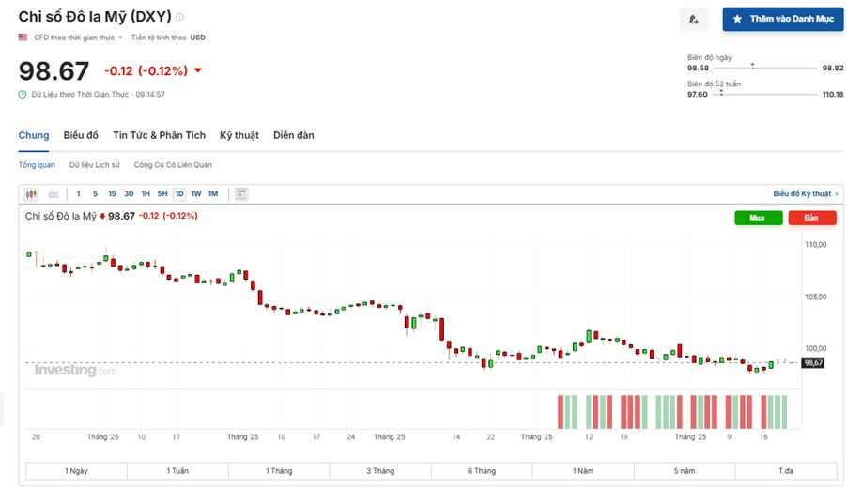Switch to the Kỹ thuật tab
The image size is (847, 504).
click(239, 135)
